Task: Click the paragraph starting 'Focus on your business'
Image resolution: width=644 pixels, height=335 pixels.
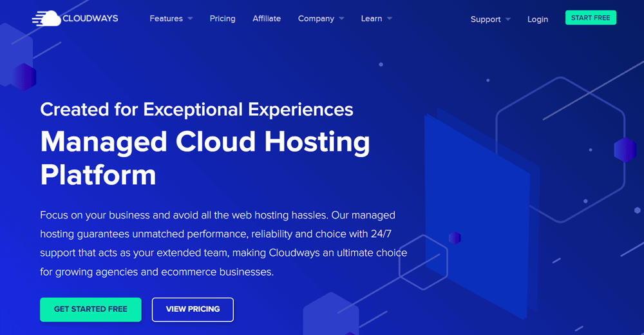Action: coord(223,244)
